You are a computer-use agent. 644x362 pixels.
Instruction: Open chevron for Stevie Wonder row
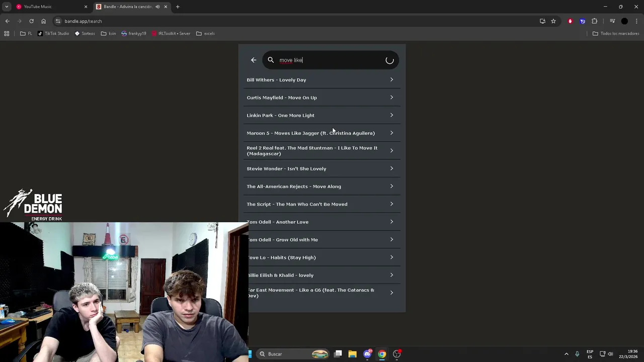pos(391,168)
